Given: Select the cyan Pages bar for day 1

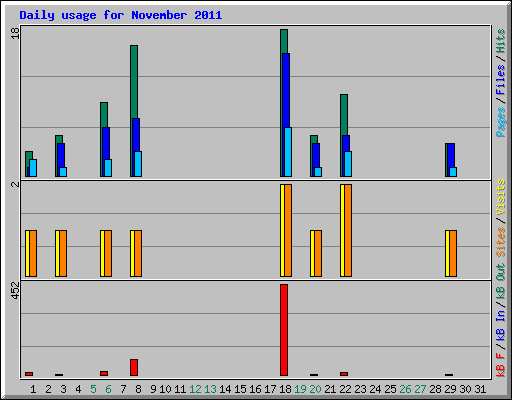Looking at the screenshot, I should pos(33,168).
